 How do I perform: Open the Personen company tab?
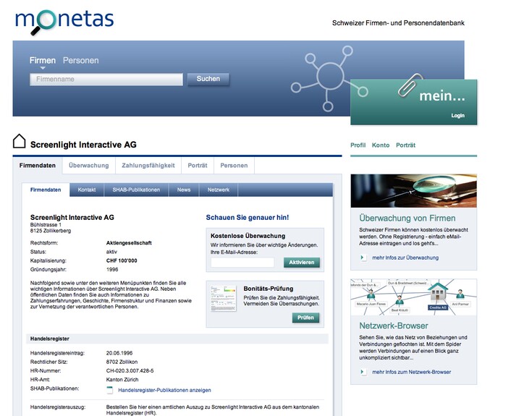click(x=234, y=166)
